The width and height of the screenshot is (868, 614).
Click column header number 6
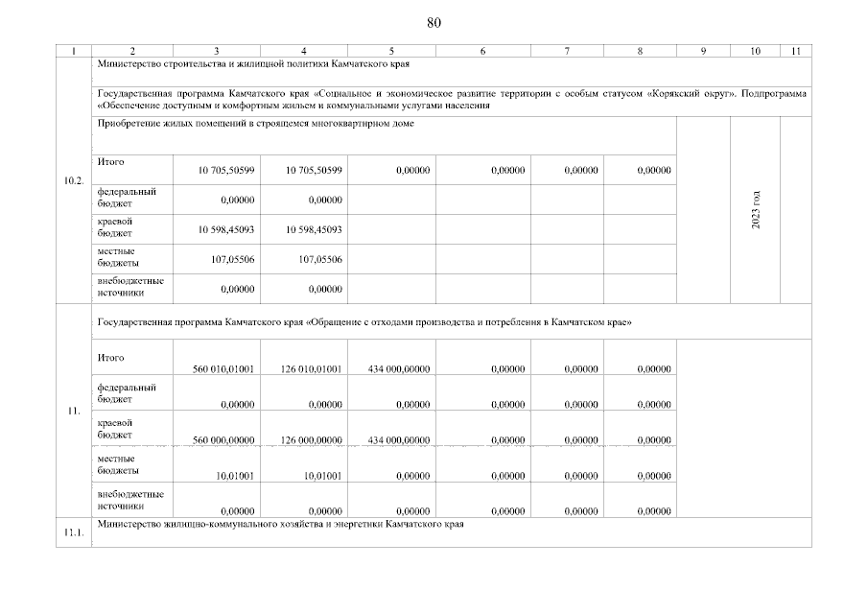482,51
